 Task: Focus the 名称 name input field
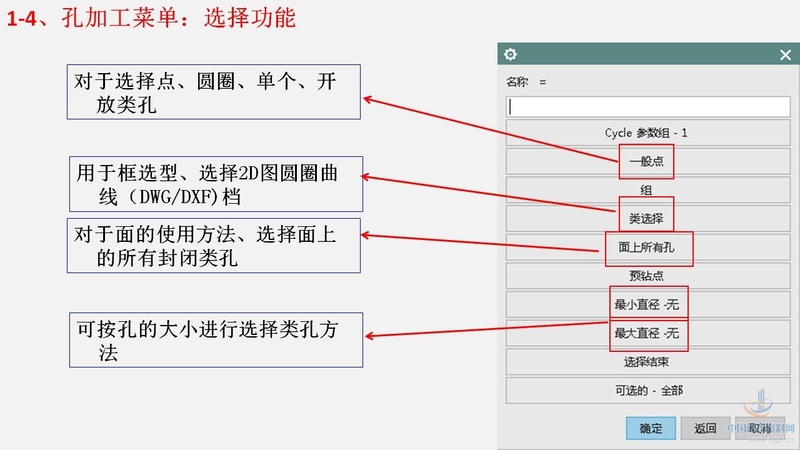(648, 107)
